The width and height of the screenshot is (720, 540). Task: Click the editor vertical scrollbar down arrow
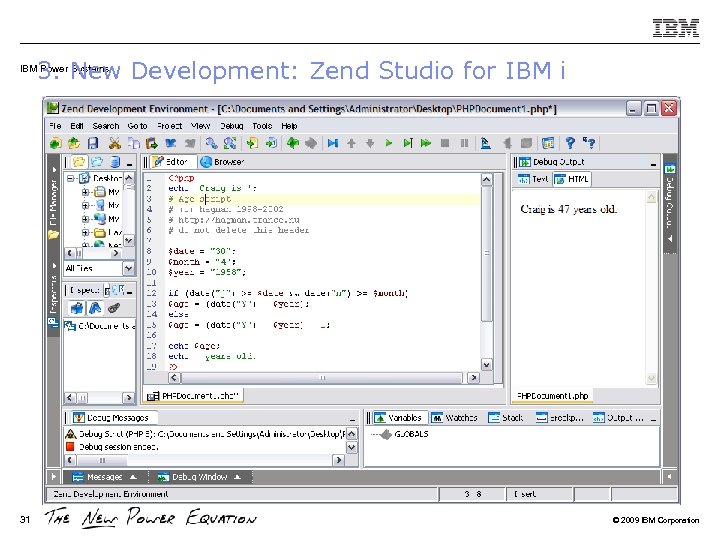coord(487,365)
